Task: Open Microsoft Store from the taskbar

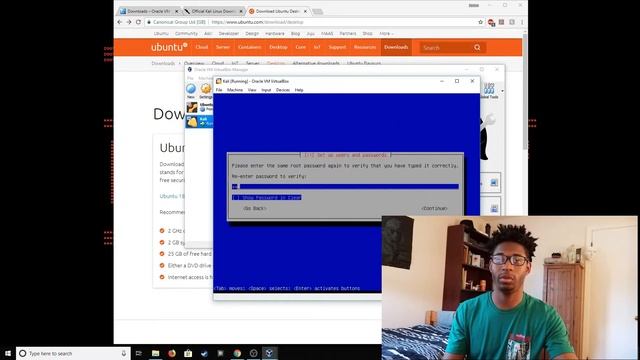Action: click(x=188, y=353)
